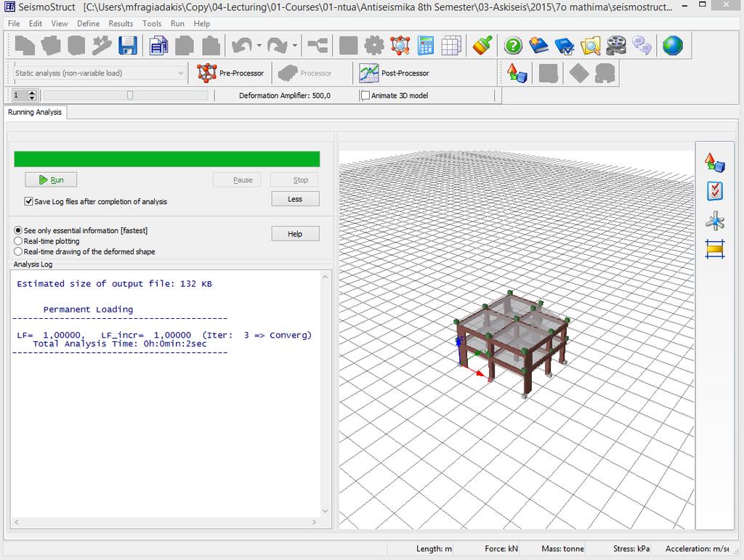Switch to the Pre-Processor module
Screen dimensions: 744x560
coord(230,73)
